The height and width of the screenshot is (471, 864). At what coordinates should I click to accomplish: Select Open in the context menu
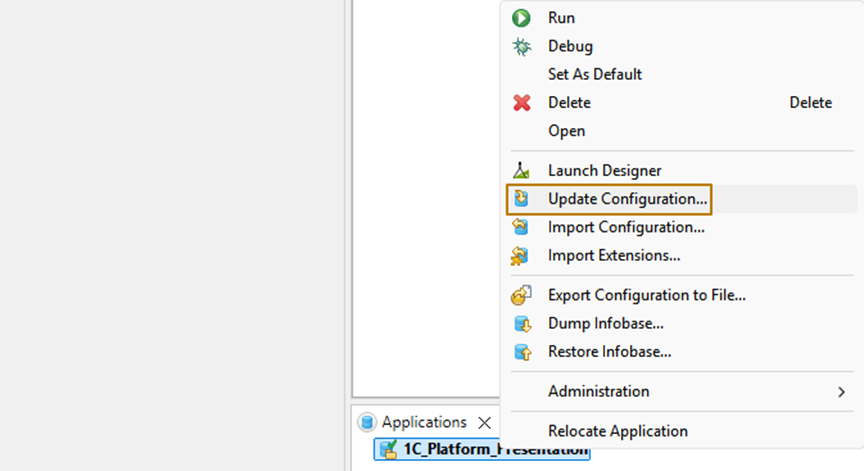pyautogui.click(x=566, y=131)
